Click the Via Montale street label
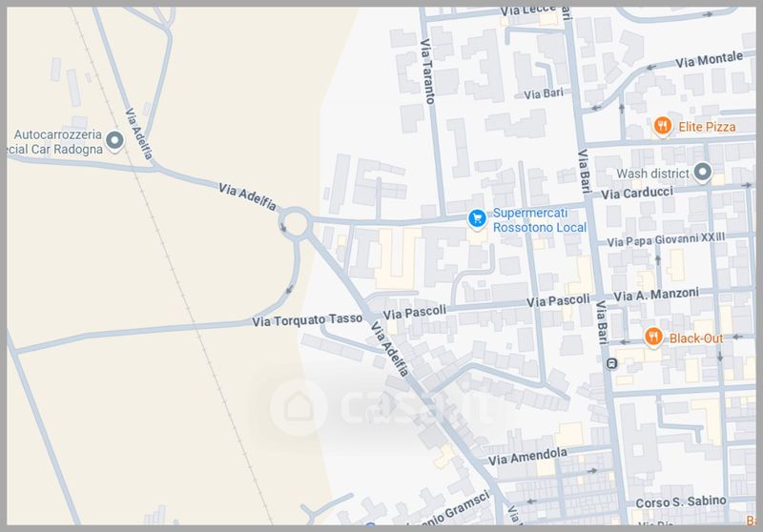The width and height of the screenshot is (763, 532). (709, 60)
